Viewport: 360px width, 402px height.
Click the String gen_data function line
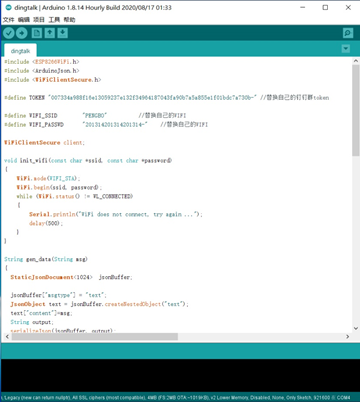click(46, 259)
